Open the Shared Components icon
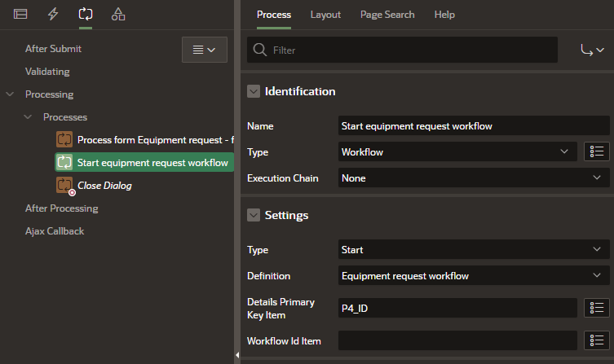Screen dimensions: 614x364 (118, 14)
